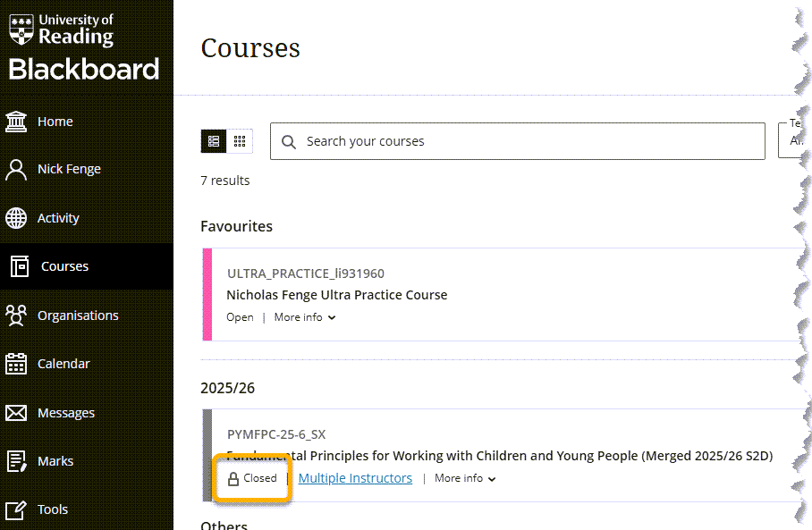Image resolution: width=812 pixels, height=530 pixels.
Task: Switch to list view of courses
Action: (214, 141)
